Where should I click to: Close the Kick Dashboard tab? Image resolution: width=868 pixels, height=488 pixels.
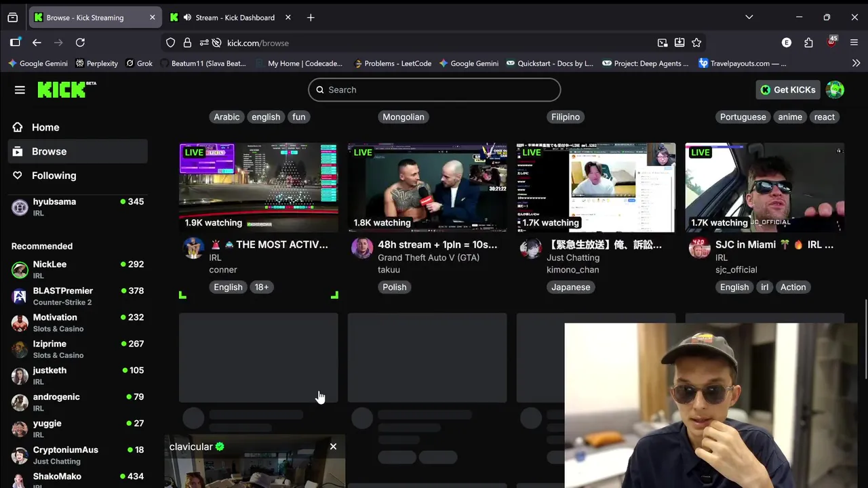tap(288, 18)
